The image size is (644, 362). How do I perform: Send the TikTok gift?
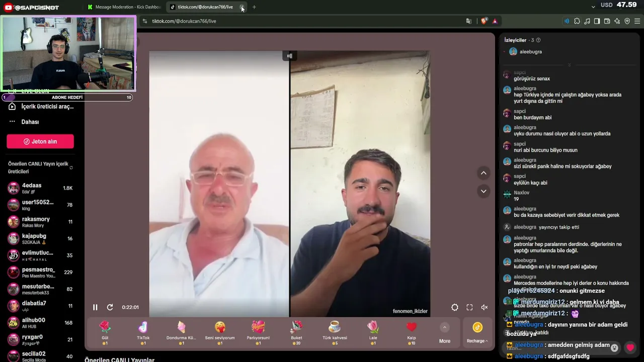[143, 333]
